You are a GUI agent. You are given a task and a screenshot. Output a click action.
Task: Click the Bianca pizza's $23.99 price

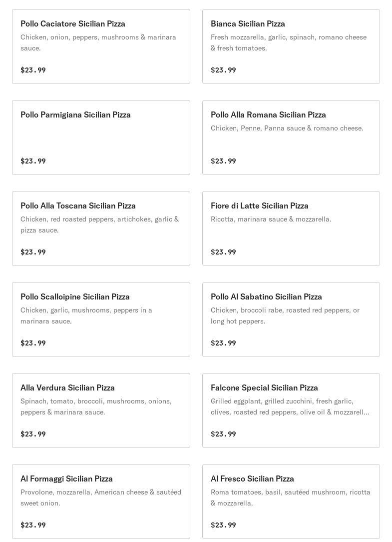(223, 70)
